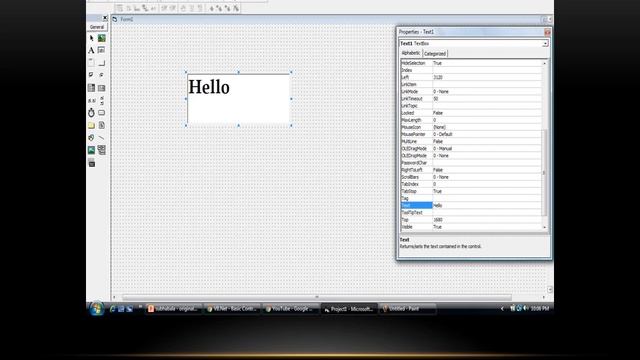Click the form designer horizontal scrollbar
The height and width of the screenshot is (360, 640).
click(316, 297)
